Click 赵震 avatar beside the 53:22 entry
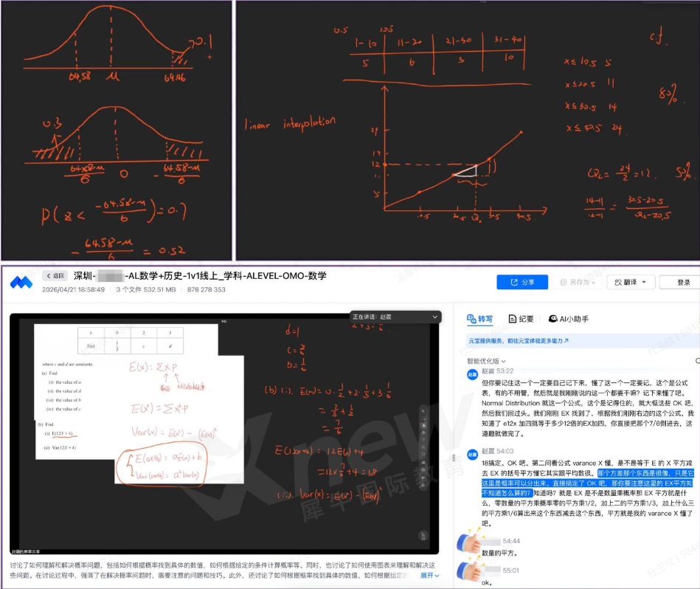 (x=472, y=374)
